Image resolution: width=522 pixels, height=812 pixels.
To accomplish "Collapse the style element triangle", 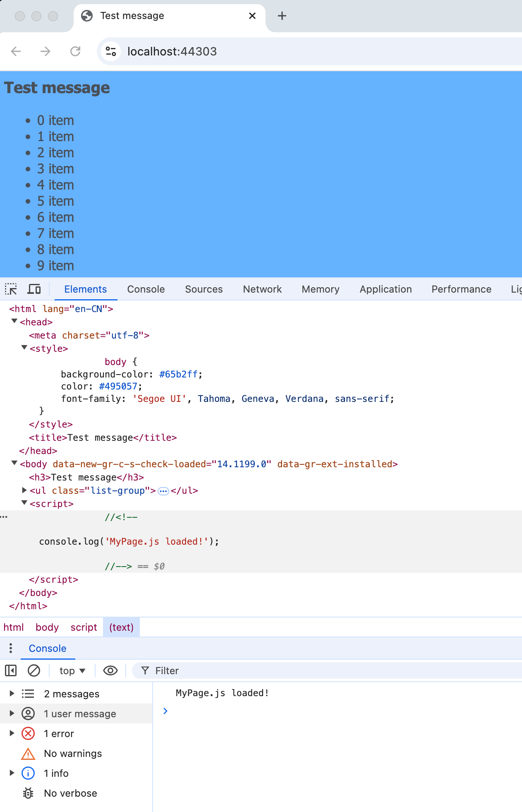I will tap(24, 348).
